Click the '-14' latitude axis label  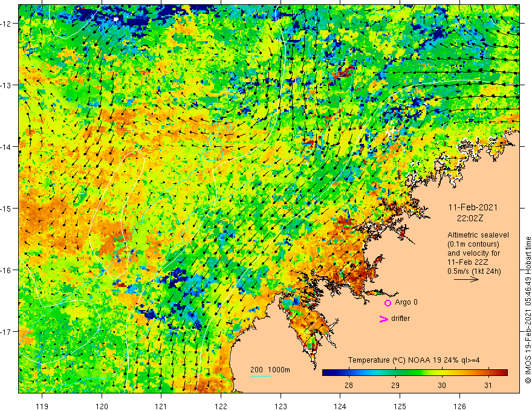7,147
